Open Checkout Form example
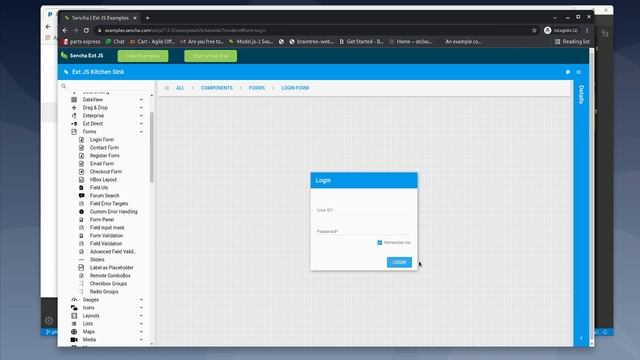Screen dimensions: 640x360 click(x=106, y=172)
